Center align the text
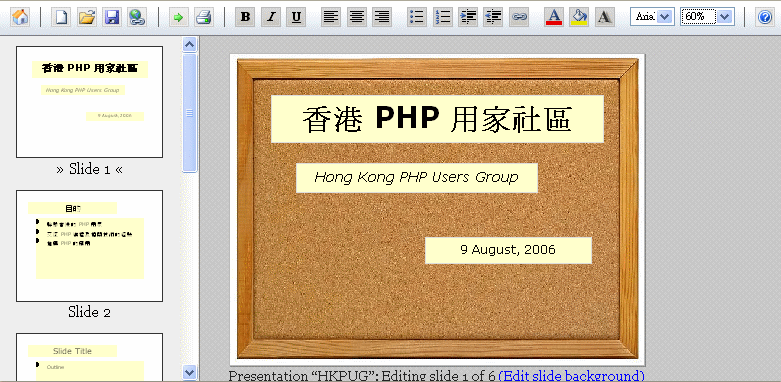The image size is (781, 382). [x=357, y=17]
